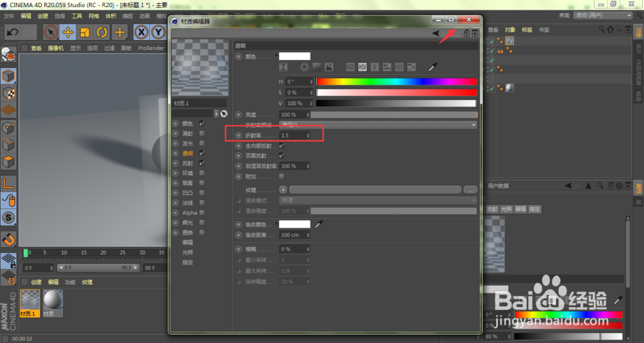
Task: Enable the Alpha channel checkbox
Action: pyautogui.click(x=202, y=213)
